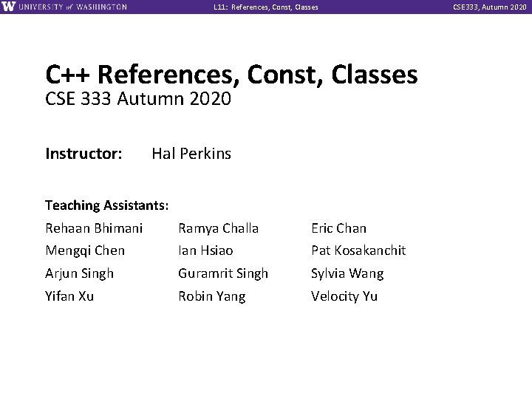Click the name Ramya Challa
Screen dimensions: 532x399
click(219, 228)
